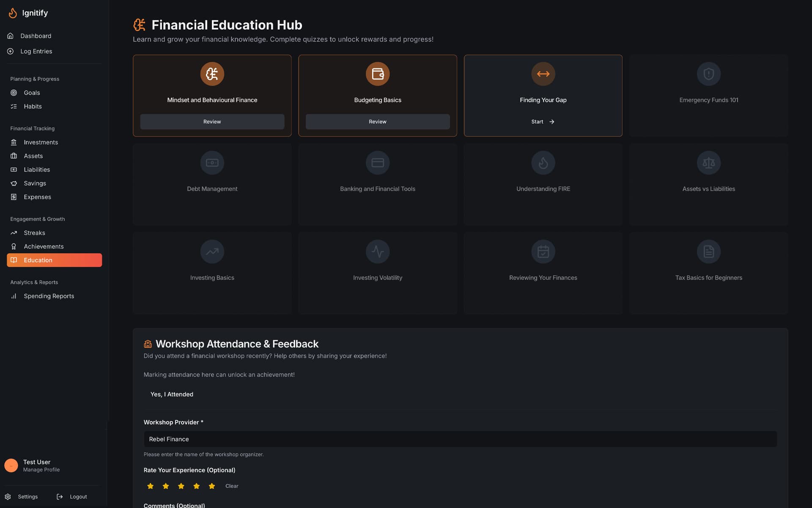Click the Ignitify flame logo icon
This screenshot has height=508, width=812.
pyautogui.click(x=13, y=13)
